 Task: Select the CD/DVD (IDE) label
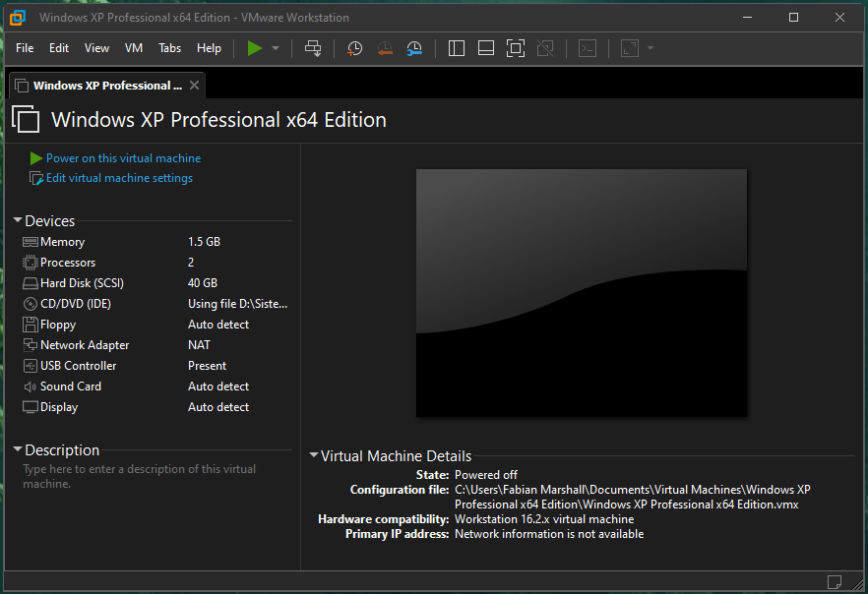coord(76,304)
